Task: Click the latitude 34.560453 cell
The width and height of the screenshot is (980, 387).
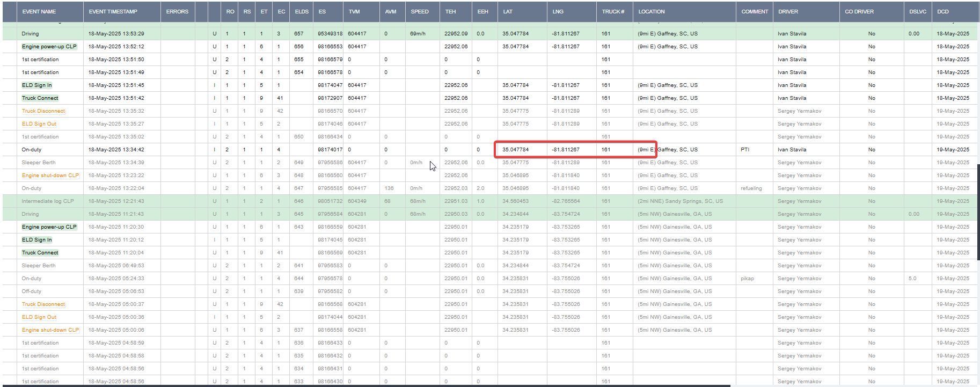Action: [515, 201]
